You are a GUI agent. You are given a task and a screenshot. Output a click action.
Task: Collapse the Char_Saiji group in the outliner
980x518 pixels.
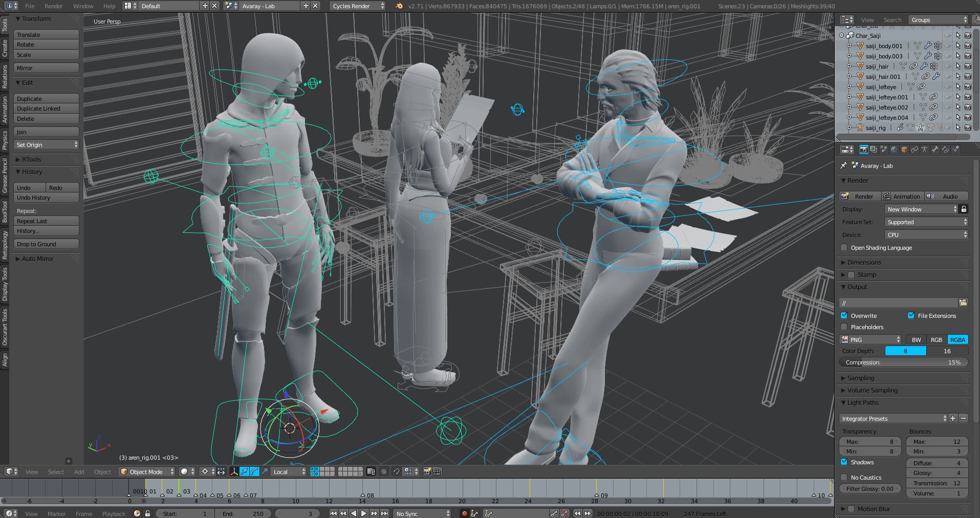point(841,36)
